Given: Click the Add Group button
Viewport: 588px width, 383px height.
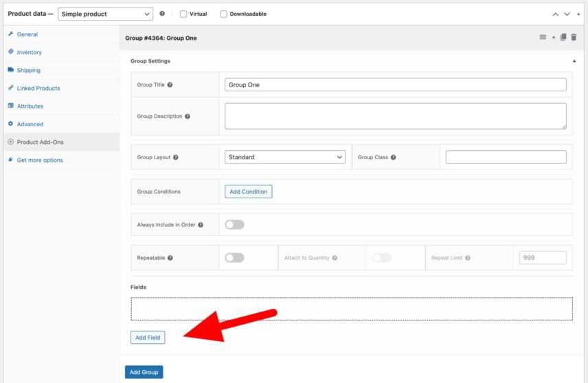Looking at the screenshot, I should point(144,372).
